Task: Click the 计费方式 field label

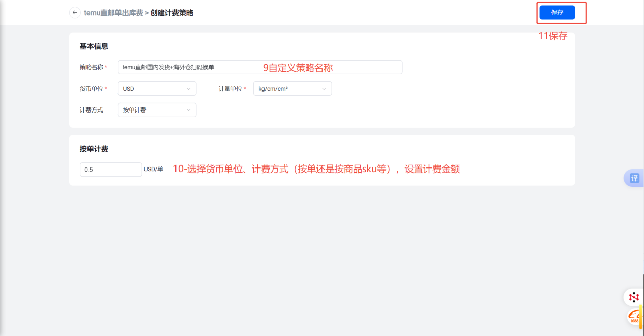Action: (92, 110)
